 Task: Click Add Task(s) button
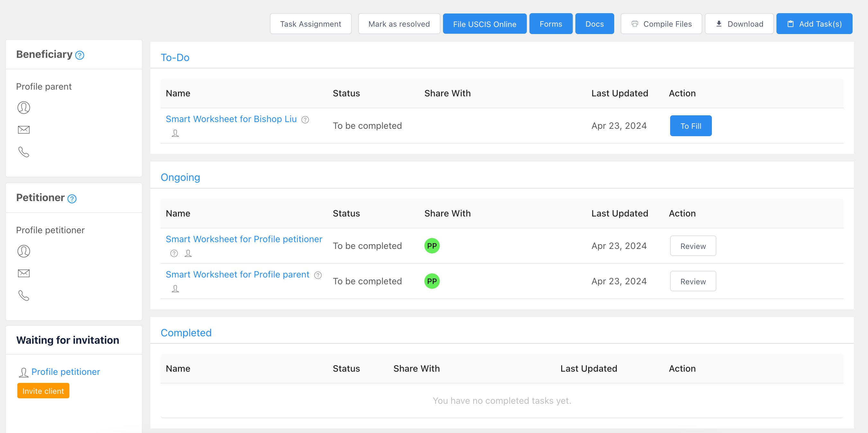click(814, 24)
